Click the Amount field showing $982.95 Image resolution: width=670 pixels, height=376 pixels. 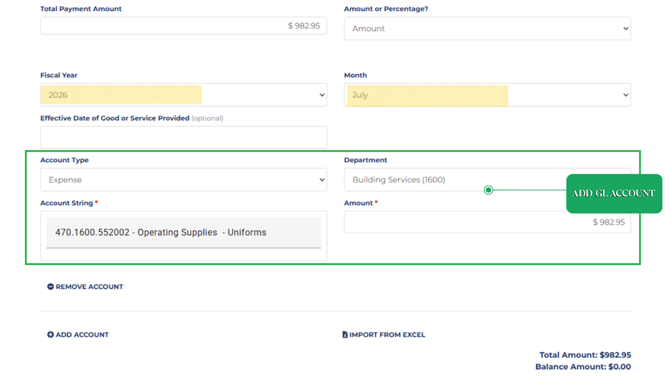click(487, 222)
